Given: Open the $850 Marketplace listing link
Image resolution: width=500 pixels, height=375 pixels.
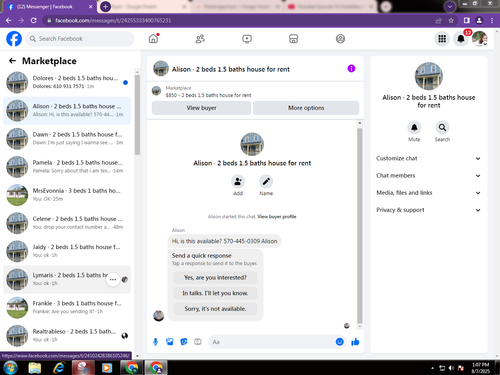Looking at the screenshot, I should pyautogui.click(x=208, y=95).
